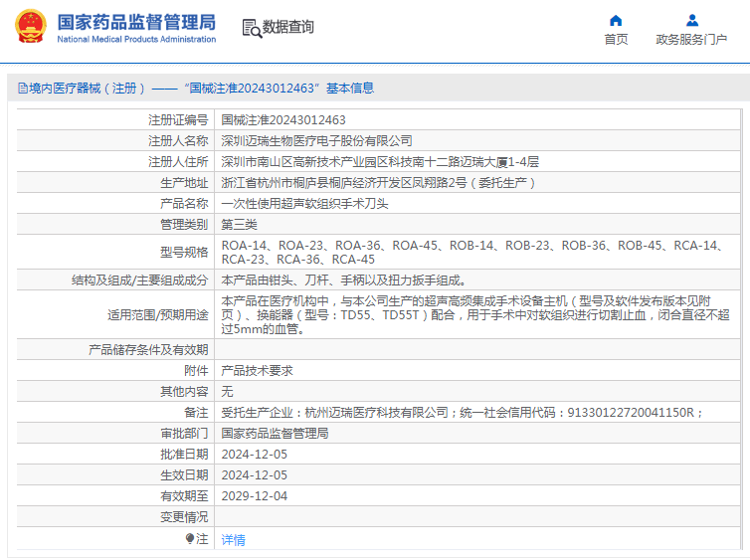Click the 备注 row label
Viewport: 750px width, 560px height.
(x=196, y=413)
